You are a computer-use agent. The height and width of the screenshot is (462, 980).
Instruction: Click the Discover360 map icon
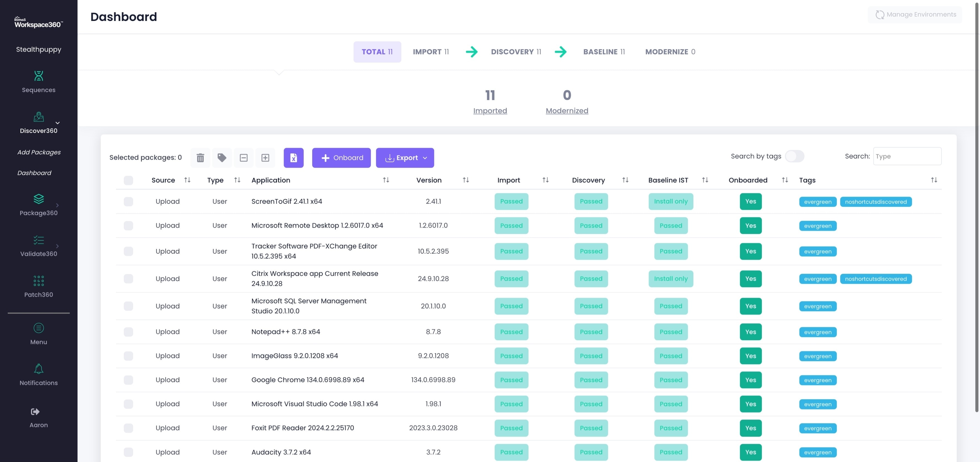[x=38, y=116]
